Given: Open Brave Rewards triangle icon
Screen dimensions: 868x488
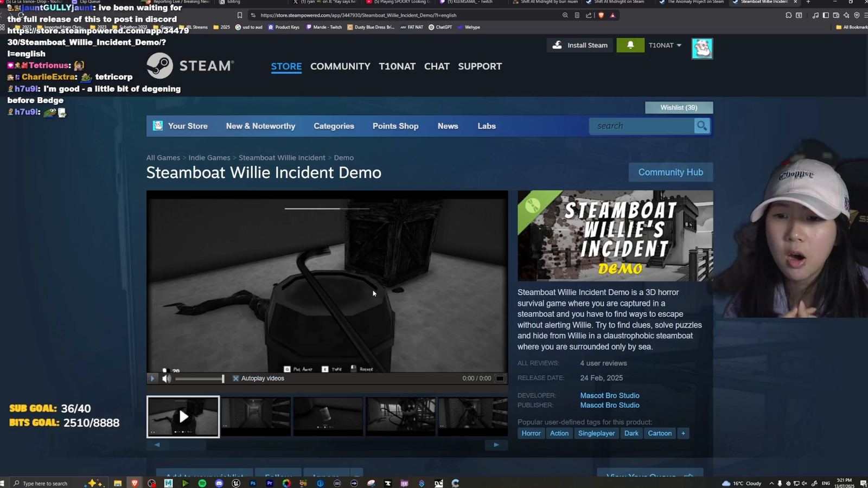Looking at the screenshot, I should click(613, 15).
